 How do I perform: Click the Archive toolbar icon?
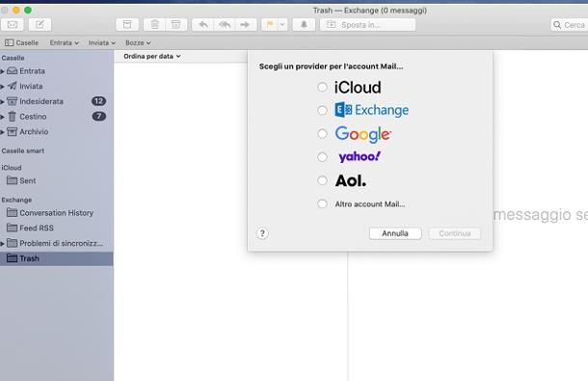point(127,25)
